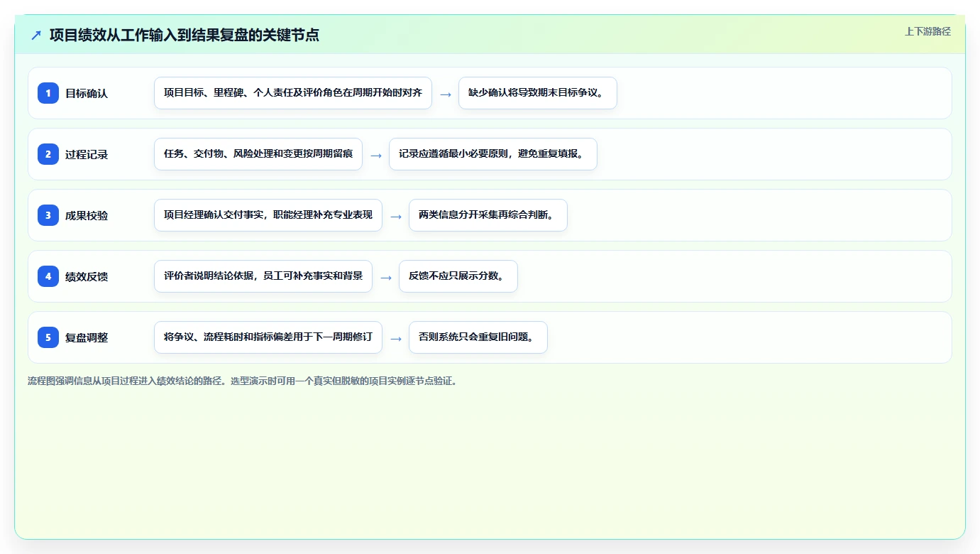The height and width of the screenshot is (554, 980).
Task: Click the 成果校验 step label
Action: point(87,215)
